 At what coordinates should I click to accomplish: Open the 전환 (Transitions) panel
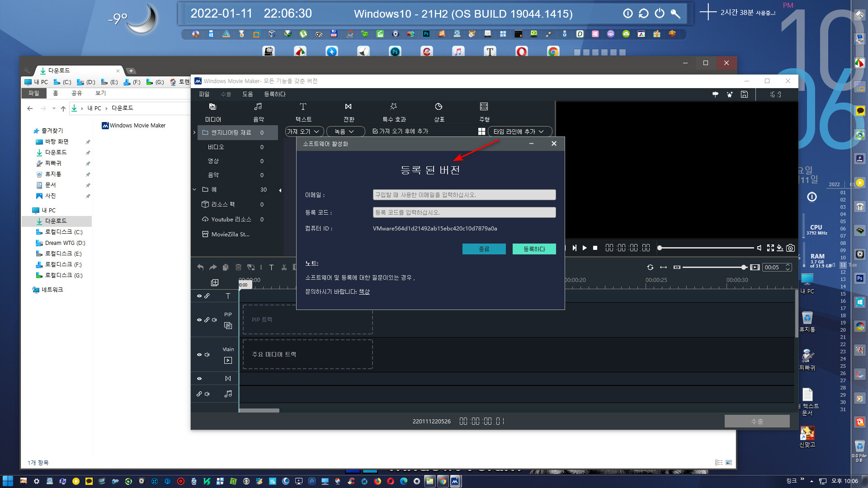349,112
